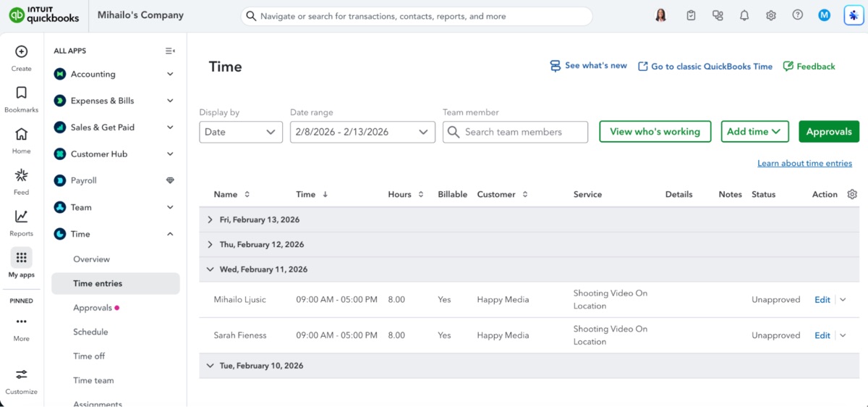Open Time off menu item

(x=89, y=356)
